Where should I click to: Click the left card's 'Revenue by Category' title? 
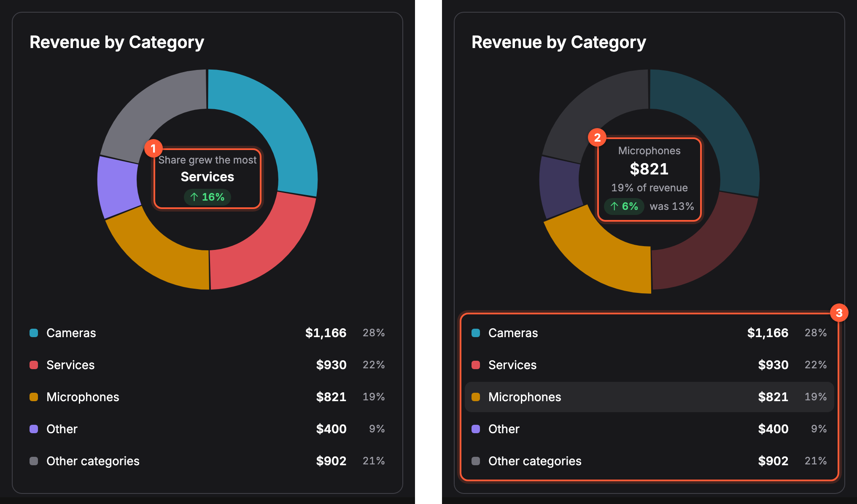117,43
